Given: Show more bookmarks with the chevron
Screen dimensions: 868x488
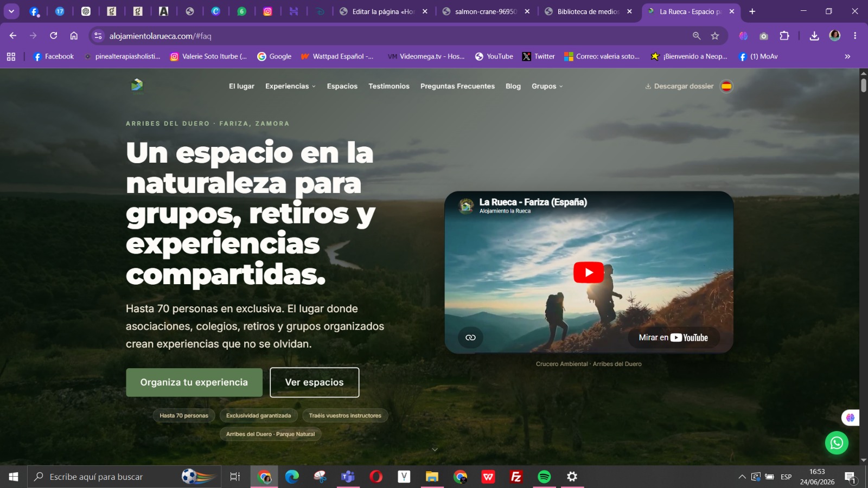Looking at the screenshot, I should [x=847, y=56].
